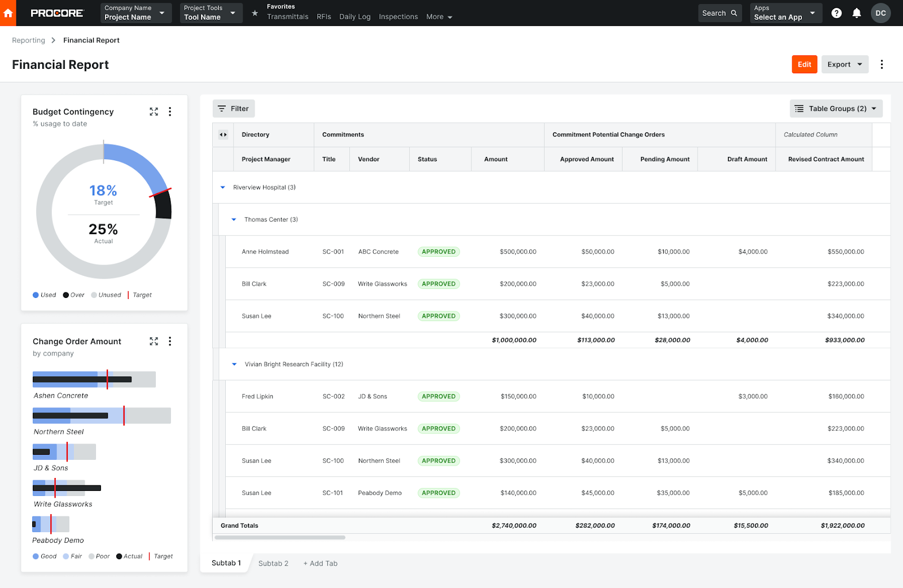Click the SC-001 title cell
Image resolution: width=903 pixels, height=588 pixels.
(333, 252)
